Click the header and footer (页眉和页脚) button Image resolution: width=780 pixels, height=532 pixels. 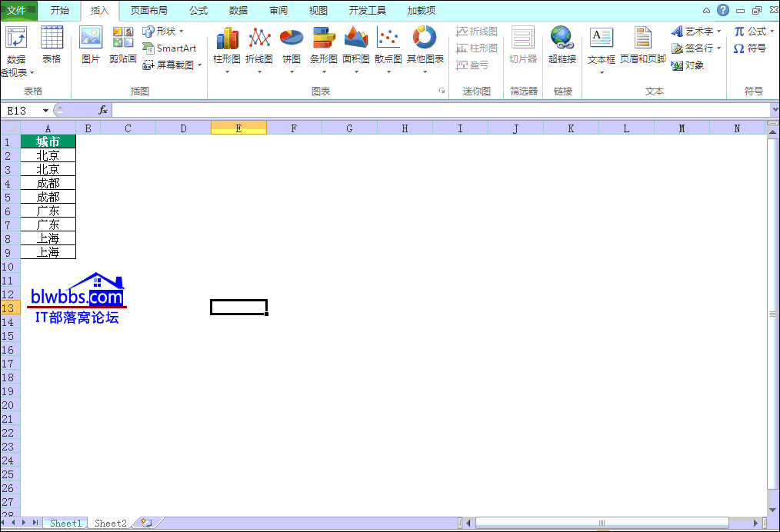pos(643,45)
